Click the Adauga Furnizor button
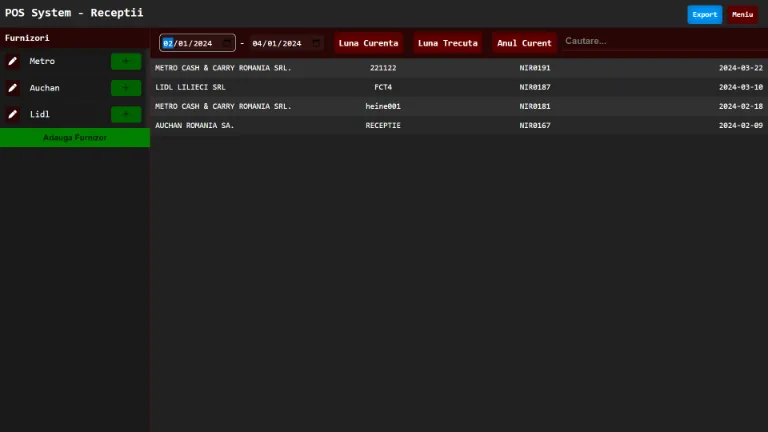The width and height of the screenshot is (768, 432). click(x=75, y=137)
